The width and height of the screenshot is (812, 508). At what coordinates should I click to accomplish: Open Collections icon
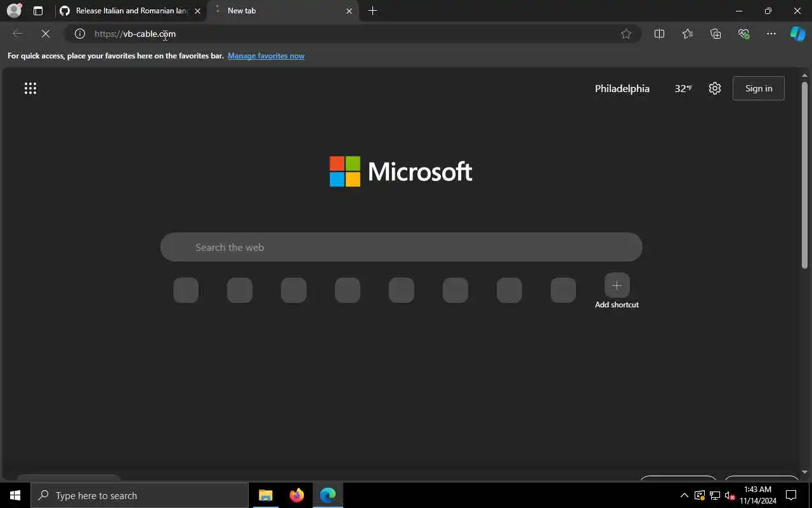tap(716, 34)
